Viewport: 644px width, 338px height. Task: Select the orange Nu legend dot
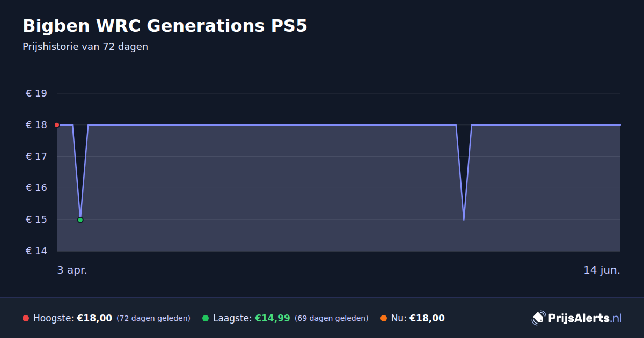coord(384,318)
